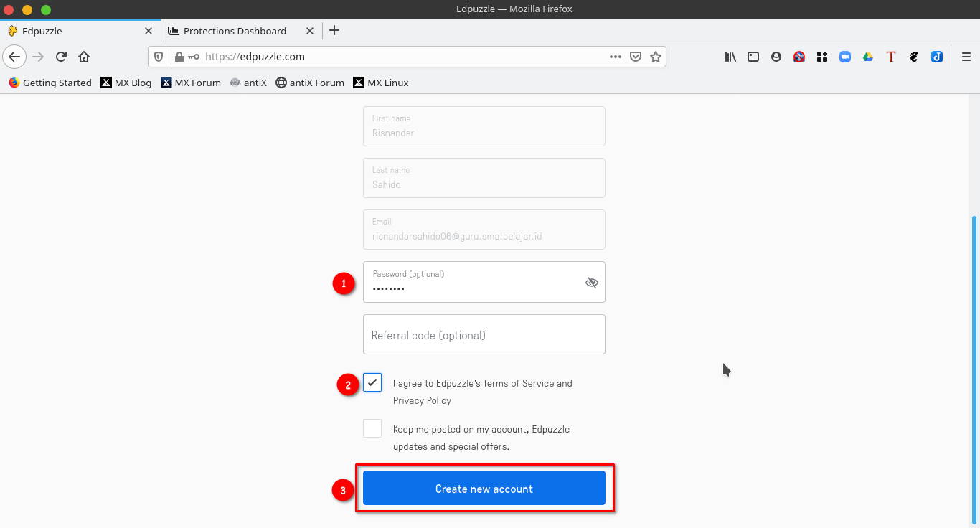Click the red T extension icon
This screenshot has height=528, width=980.
(891, 57)
